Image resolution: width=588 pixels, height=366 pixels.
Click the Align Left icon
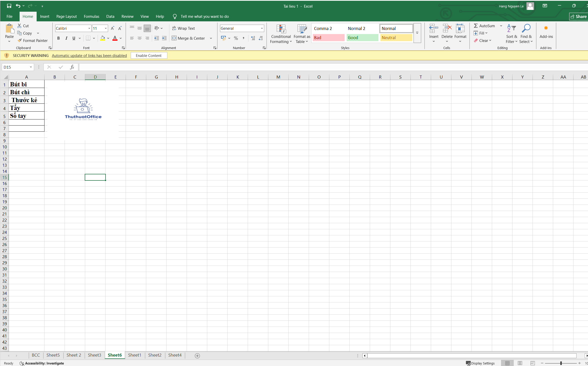pyautogui.click(x=132, y=38)
